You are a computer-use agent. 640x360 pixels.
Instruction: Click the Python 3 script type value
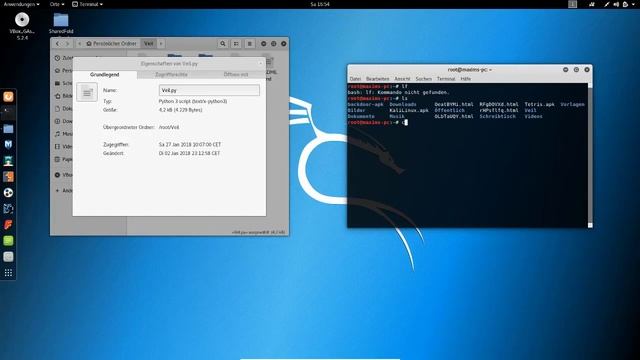pyautogui.click(x=193, y=101)
